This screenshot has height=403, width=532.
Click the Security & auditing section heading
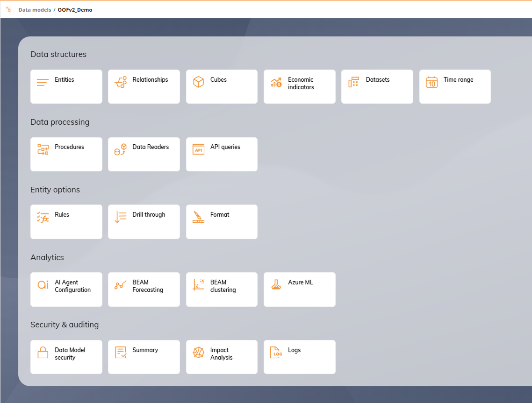(65, 325)
